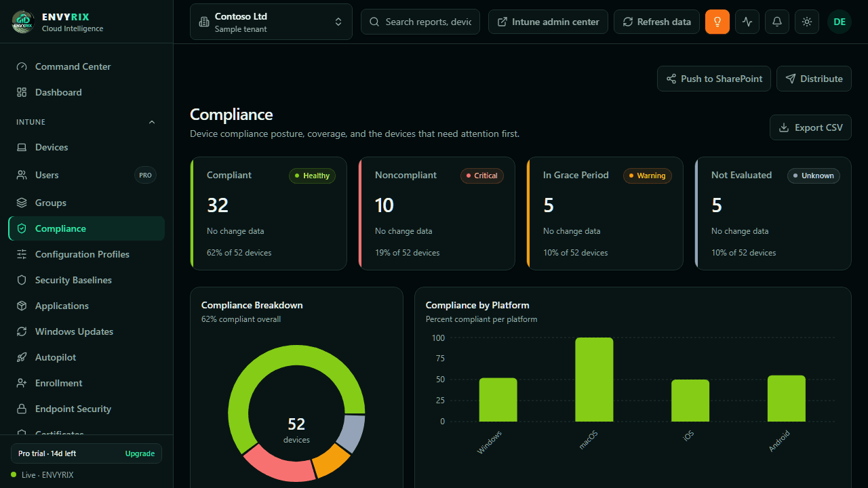
Task: Export the compliance data as CSV
Action: pyautogui.click(x=810, y=127)
